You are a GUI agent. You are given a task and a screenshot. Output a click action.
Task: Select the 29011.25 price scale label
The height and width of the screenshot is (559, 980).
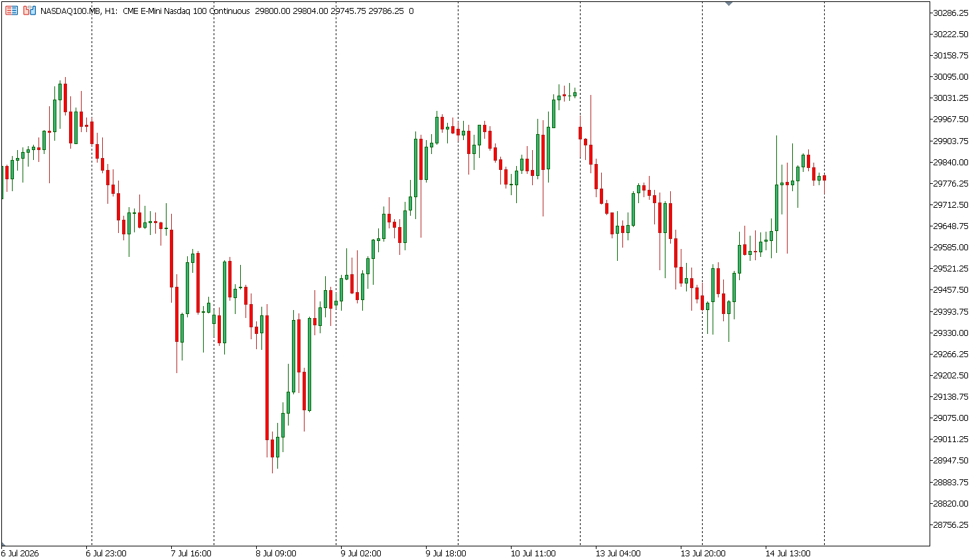(951, 439)
